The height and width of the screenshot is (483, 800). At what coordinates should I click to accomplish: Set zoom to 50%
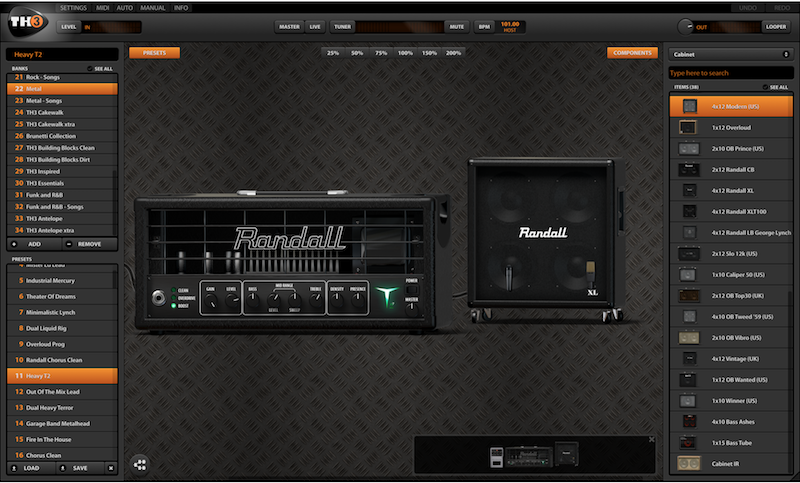tap(357, 53)
